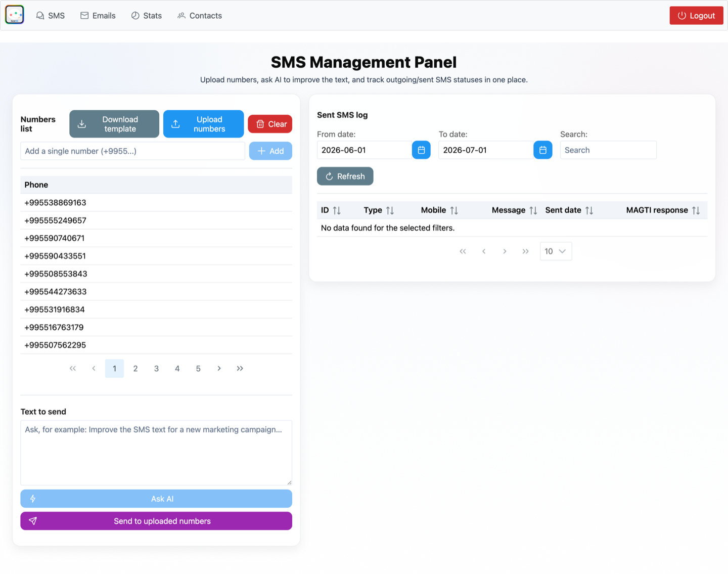
Task: Focus the single number input field
Action: pyautogui.click(x=132, y=151)
